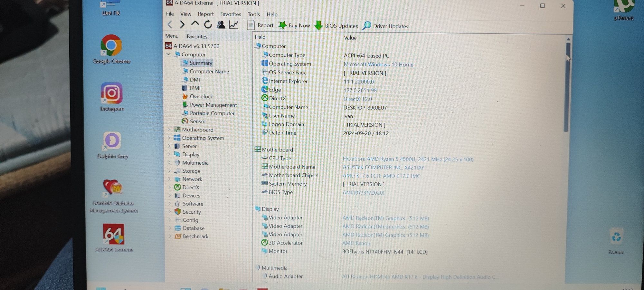The width and height of the screenshot is (644, 290).
Task: Open the AMI (07/31/2020) BIOS link
Action: [x=363, y=193]
